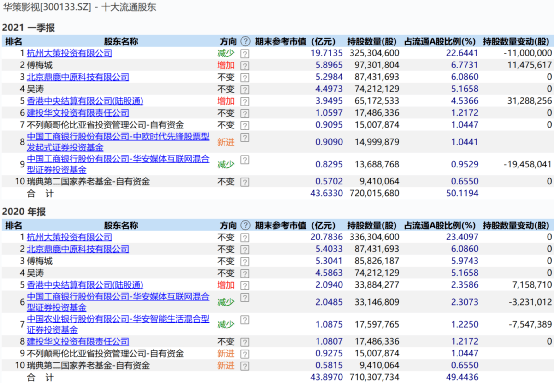The image size is (554, 383).
Task: Select value 336,304,600 in 2020 table
Action: pos(375,237)
